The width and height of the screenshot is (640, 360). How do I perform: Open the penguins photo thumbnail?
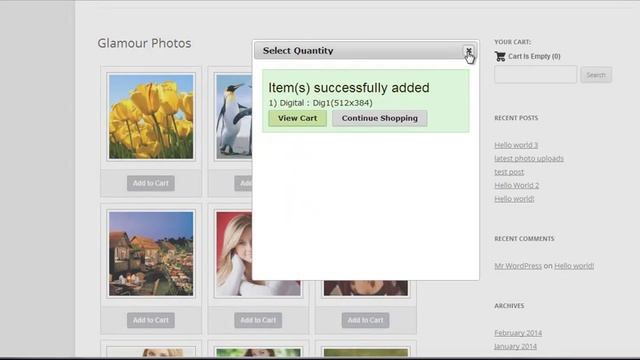point(233,117)
